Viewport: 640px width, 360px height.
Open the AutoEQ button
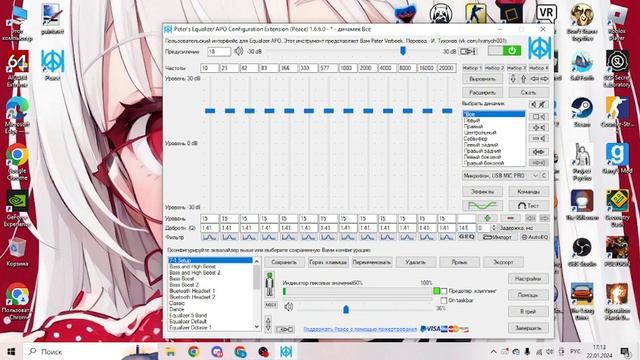[x=534, y=237]
